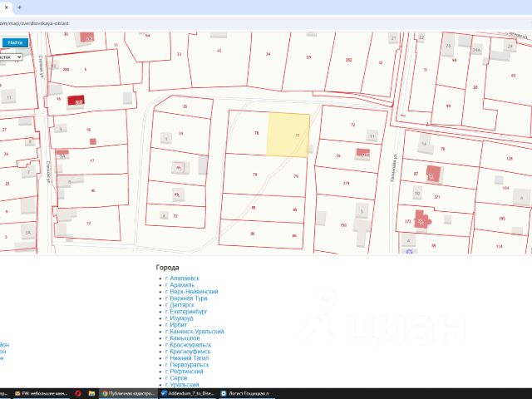Select map parcel labeled 279
The width and height of the screenshot is (532, 399).
pos(346,183)
